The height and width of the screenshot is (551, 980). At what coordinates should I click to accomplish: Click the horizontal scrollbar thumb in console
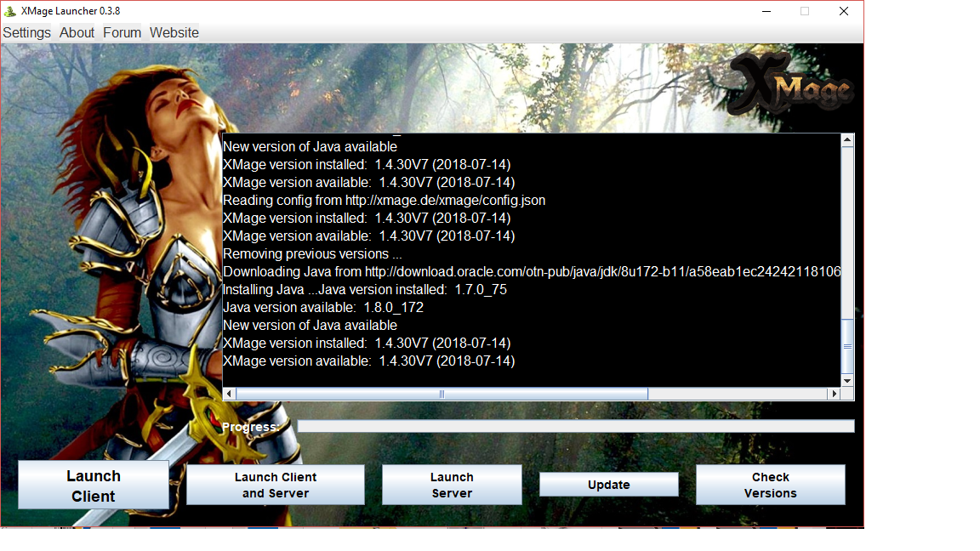tap(442, 394)
